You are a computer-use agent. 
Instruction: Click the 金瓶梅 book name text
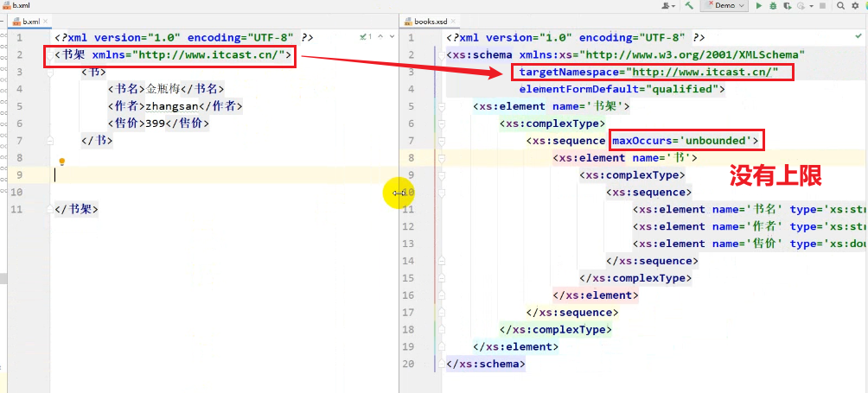click(x=163, y=89)
